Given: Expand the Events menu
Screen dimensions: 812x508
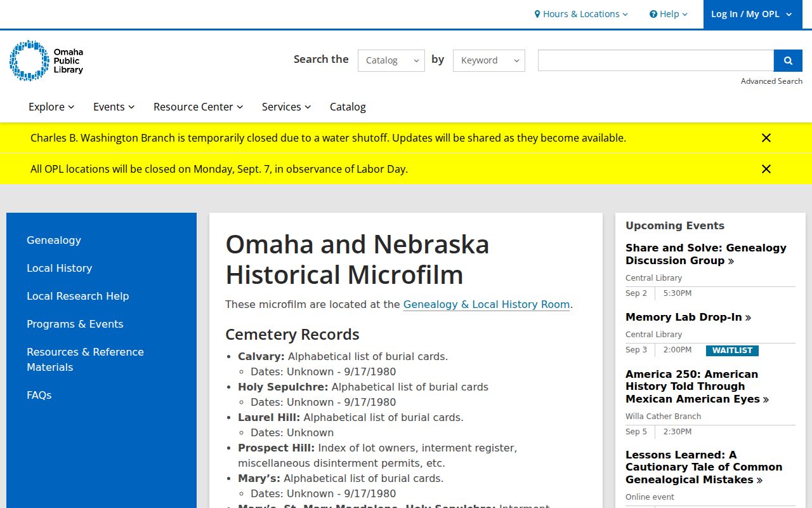Looking at the screenshot, I should [x=114, y=107].
